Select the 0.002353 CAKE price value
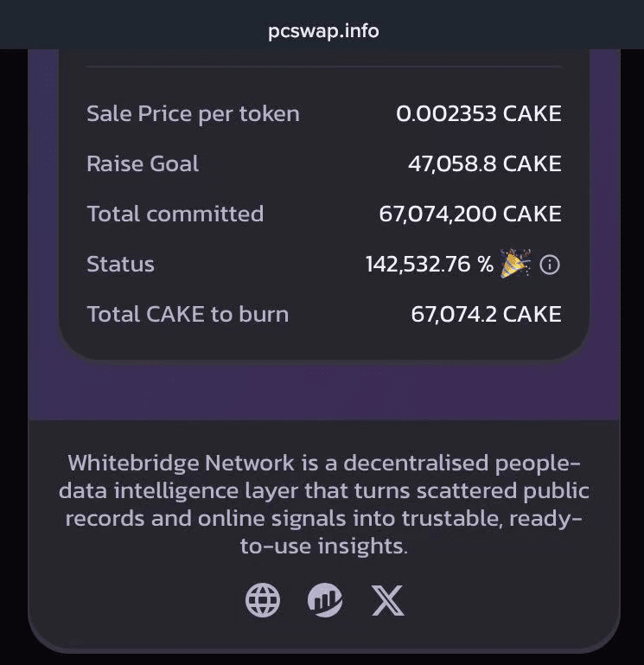644x665 pixels. 478,113
